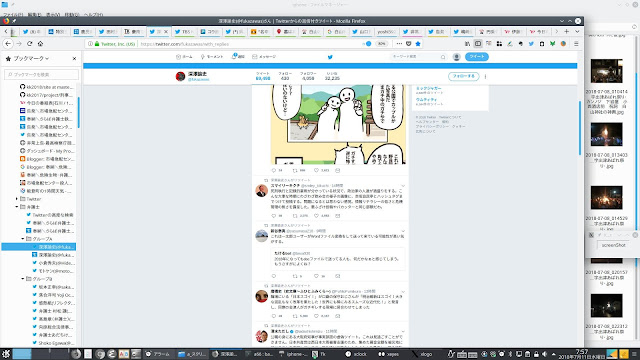Go to Firefox Home page

coord(40,44)
